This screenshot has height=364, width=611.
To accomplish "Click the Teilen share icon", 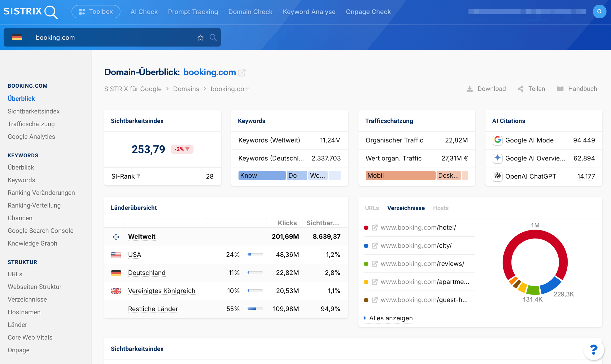I will coord(521,89).
